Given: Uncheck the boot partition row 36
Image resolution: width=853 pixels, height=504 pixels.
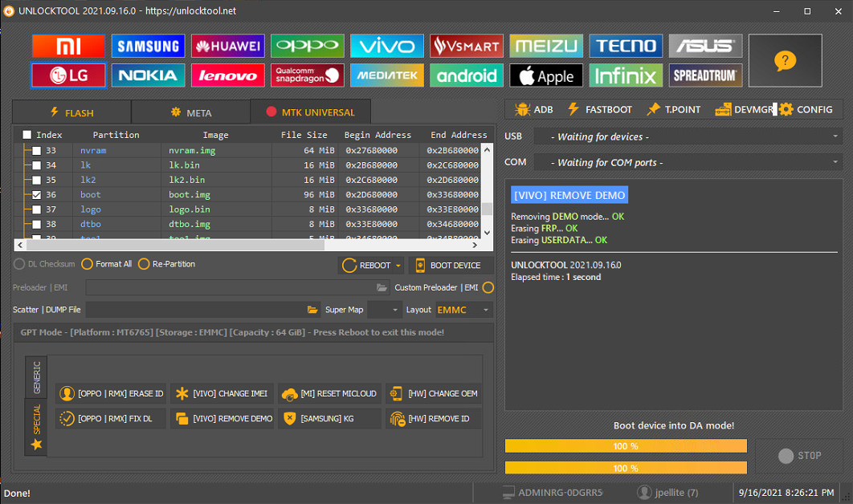Looking at the screenshot, I should 36,195.
